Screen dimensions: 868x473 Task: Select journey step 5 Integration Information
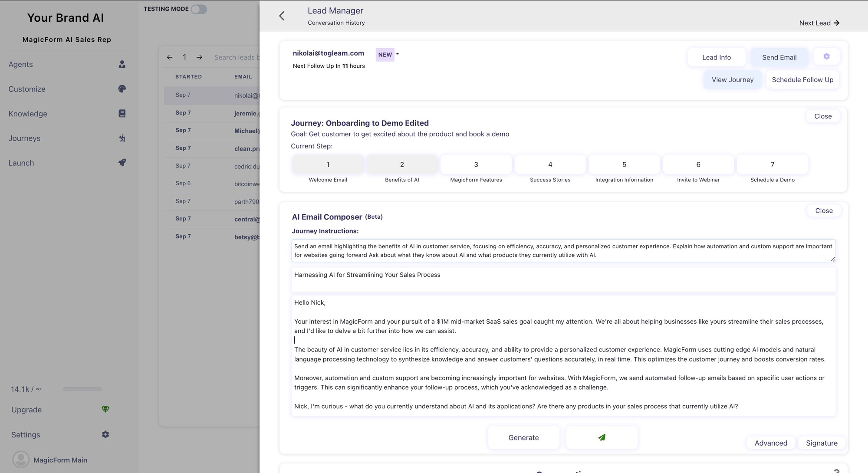(624, 164)
